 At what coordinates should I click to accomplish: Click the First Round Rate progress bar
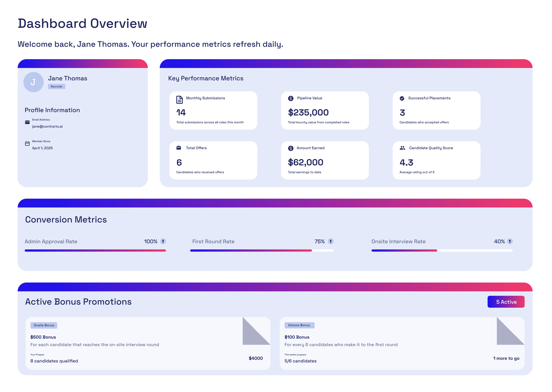click(262, 251)
